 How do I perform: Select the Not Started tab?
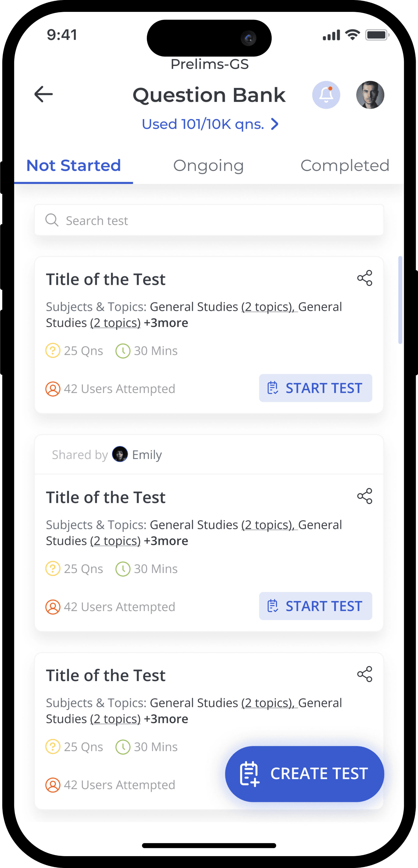[74, 166]
